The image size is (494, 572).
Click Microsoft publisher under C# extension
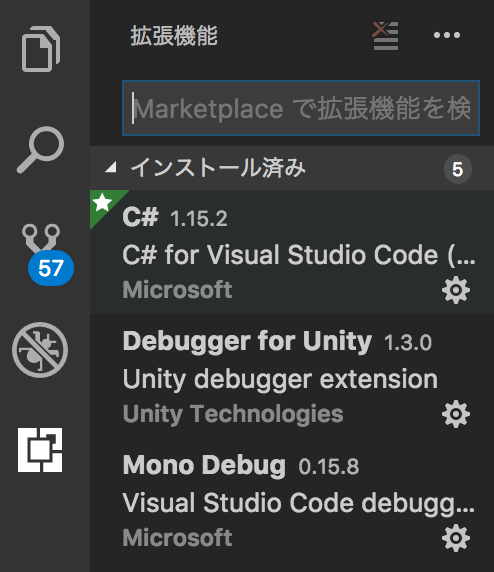[x=177, y=290]
